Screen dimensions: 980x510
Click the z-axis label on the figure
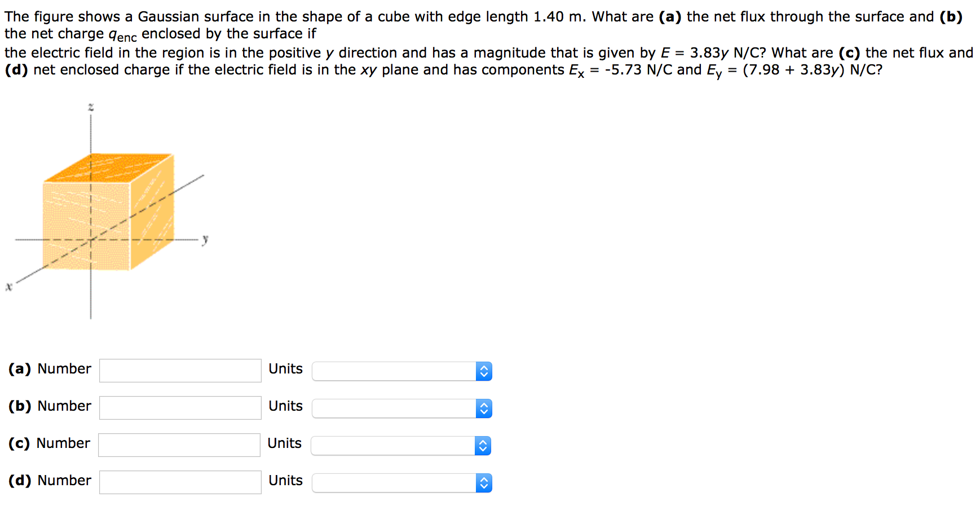point(89,106)
